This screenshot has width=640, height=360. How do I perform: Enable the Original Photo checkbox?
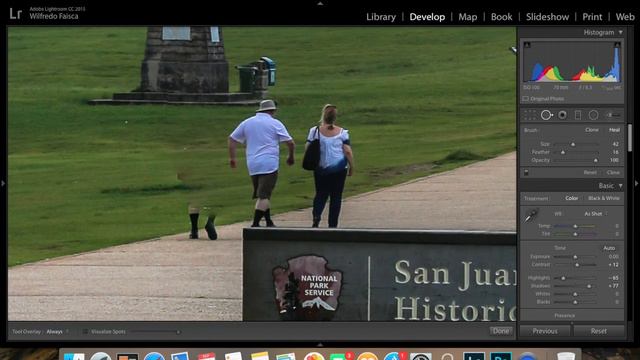(526, 99)
